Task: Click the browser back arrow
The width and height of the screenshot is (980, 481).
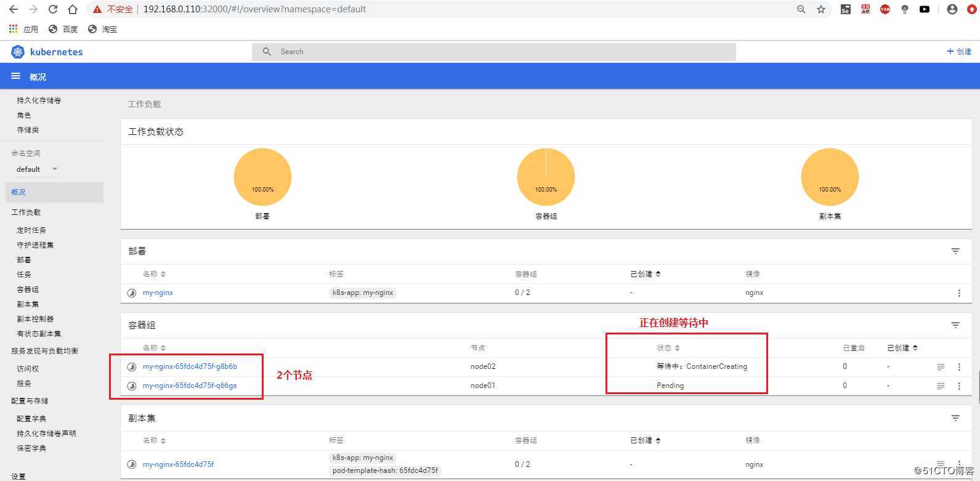Action: 14,9
